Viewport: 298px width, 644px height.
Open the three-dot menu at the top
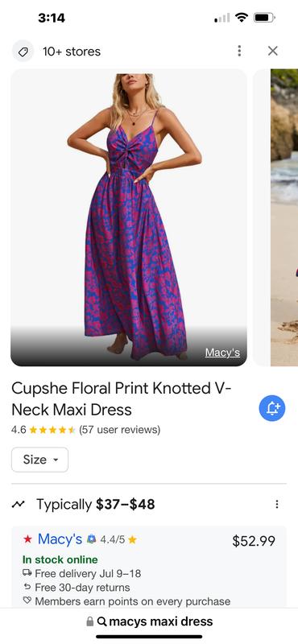(x=239, y=51)
